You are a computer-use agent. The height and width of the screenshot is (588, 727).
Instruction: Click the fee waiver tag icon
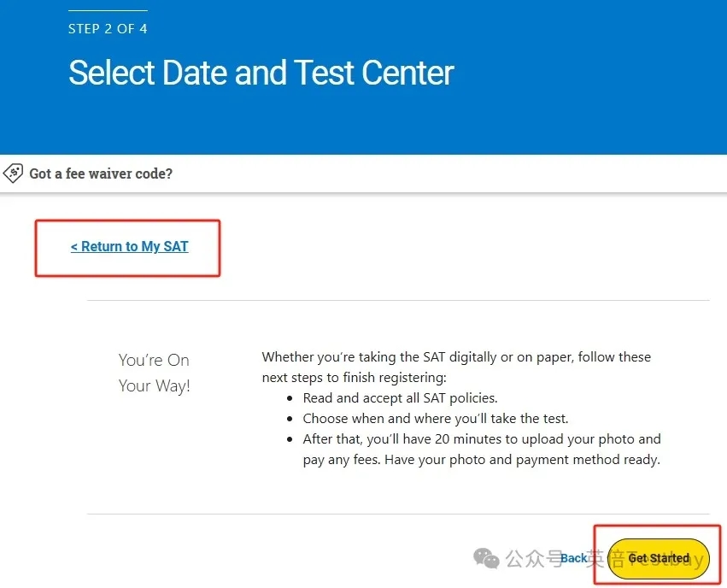(14, 173)
